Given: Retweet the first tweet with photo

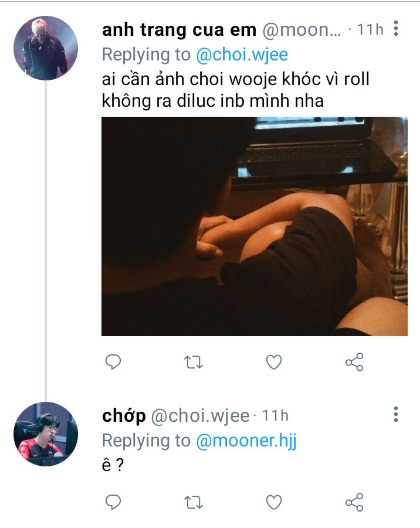Looking at the screenshot, I should click(x=194, y=362).
